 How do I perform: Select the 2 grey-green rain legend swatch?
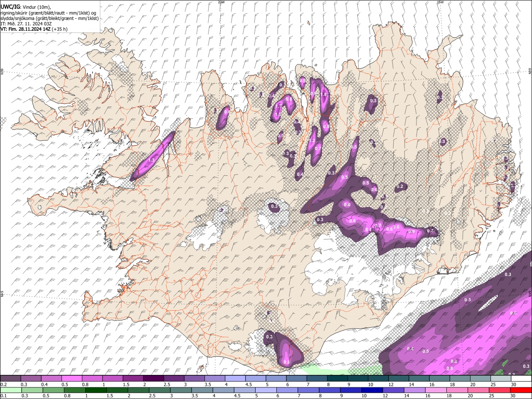pos(138,390)
